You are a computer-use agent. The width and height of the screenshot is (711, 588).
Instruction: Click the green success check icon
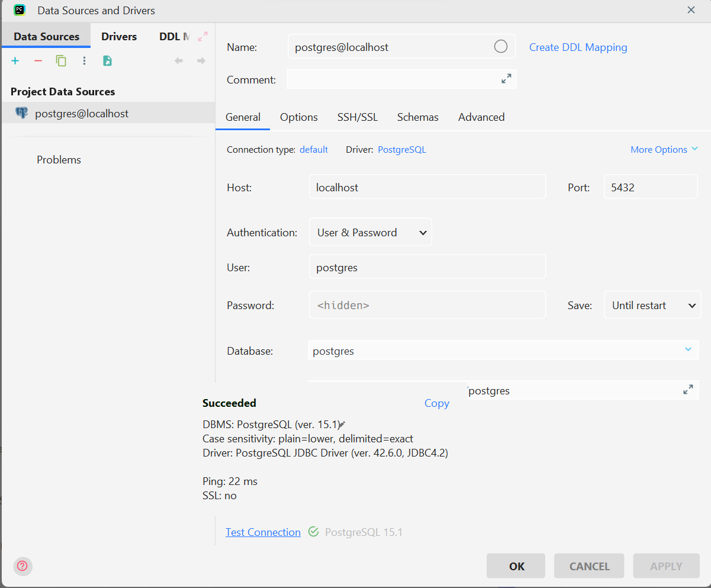[x=314, y=532]
